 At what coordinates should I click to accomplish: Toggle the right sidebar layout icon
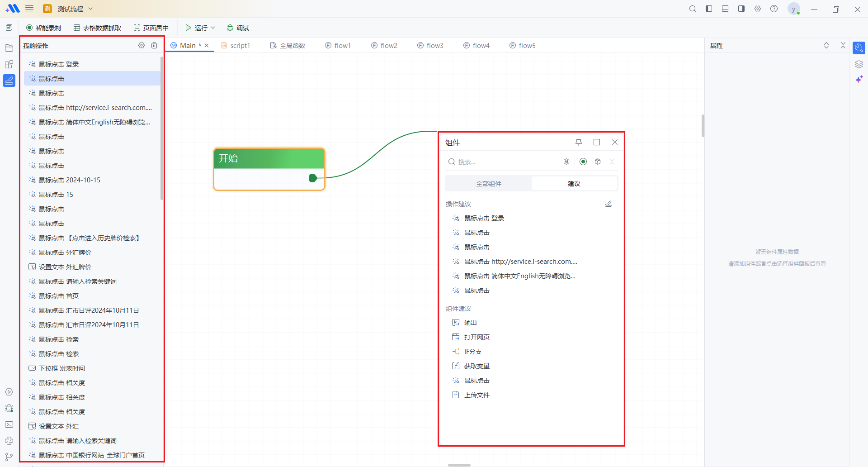[x=741, y=9]
